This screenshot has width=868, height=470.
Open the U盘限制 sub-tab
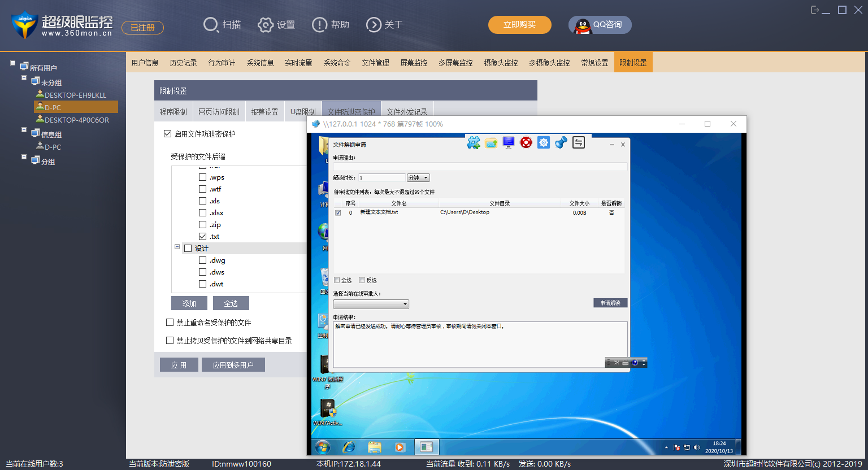pyautogui.click(x=303, y=112)
